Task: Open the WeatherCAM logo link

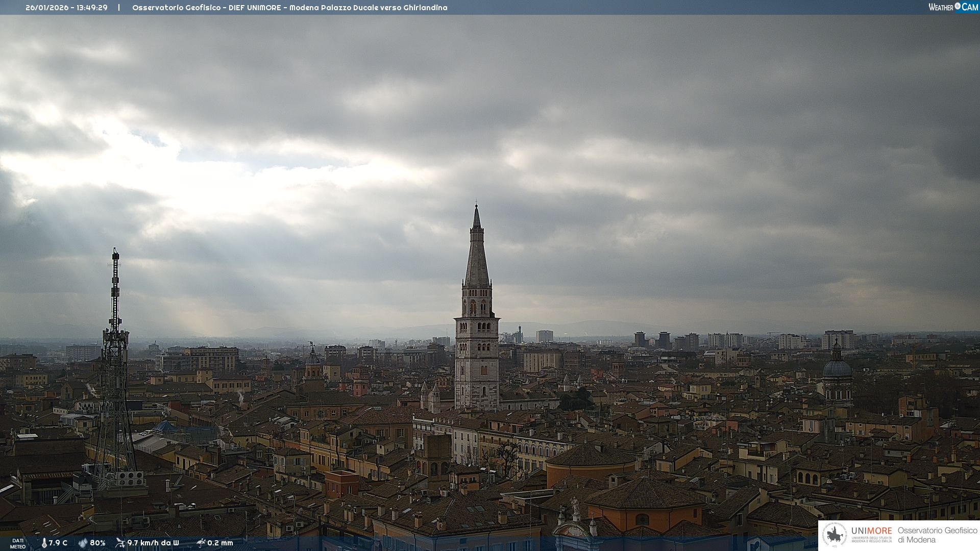Action: coord(952,7)
